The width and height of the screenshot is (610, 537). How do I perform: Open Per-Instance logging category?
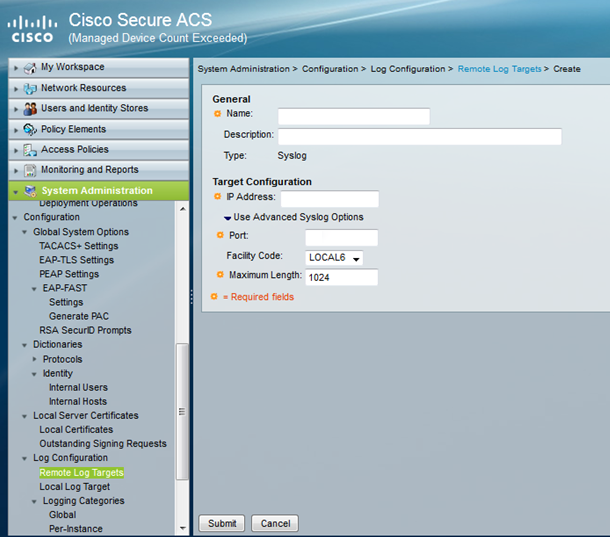(76, 529)
